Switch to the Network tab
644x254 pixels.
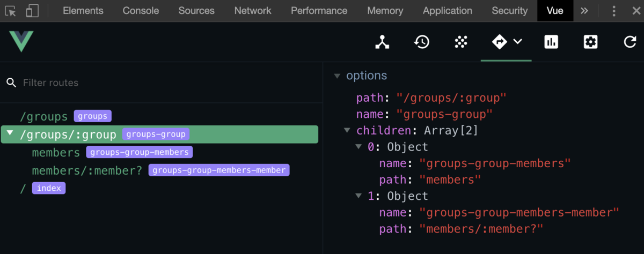[252, 11]
